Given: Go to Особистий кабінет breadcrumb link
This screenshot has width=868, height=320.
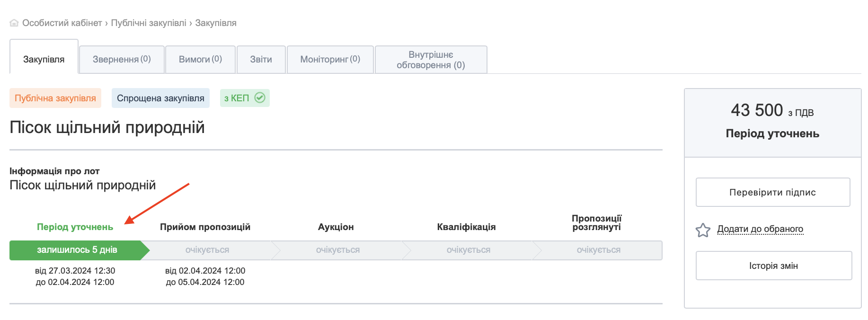Looking at the screenshot, I should (62, 23).
